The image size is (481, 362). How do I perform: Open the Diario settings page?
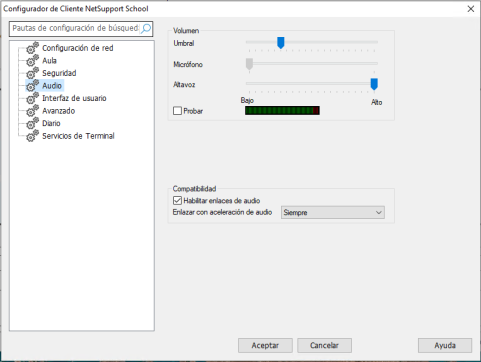(51, 123)
